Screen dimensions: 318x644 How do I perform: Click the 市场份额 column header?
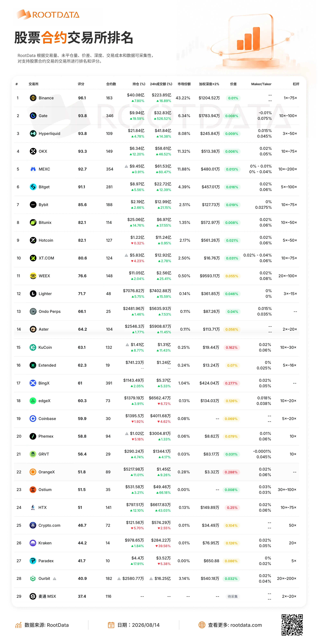pos(184,84)
